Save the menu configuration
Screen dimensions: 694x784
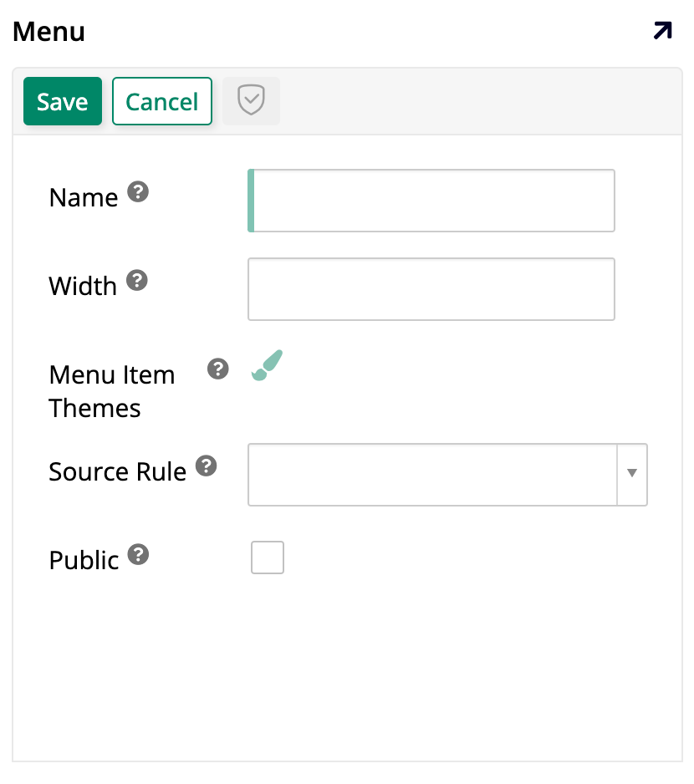[62, 100]
